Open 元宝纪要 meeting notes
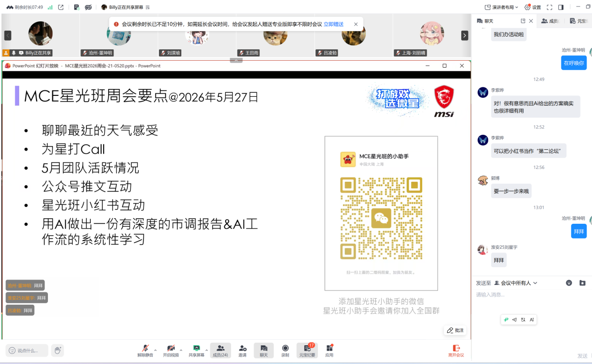This screenshot has width=592, height=364. coord(307,351)
